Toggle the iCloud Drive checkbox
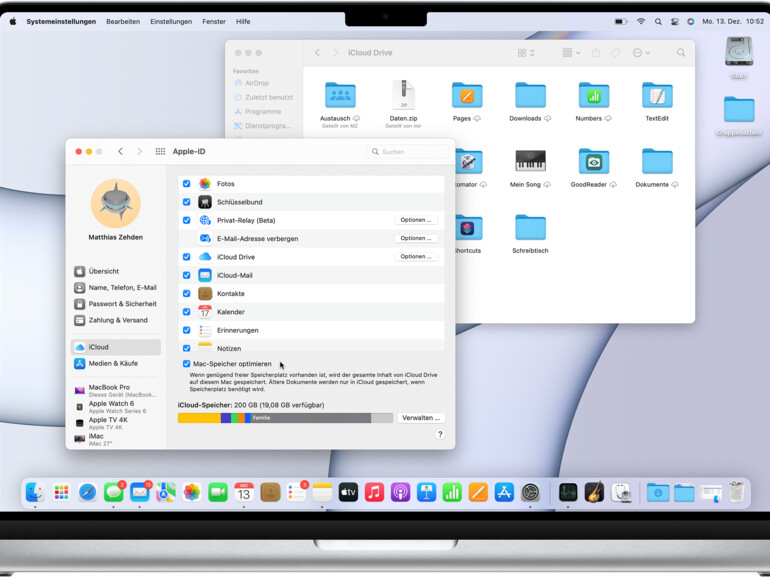This screenshot has height=578, width=770. [x=187, y=257]
